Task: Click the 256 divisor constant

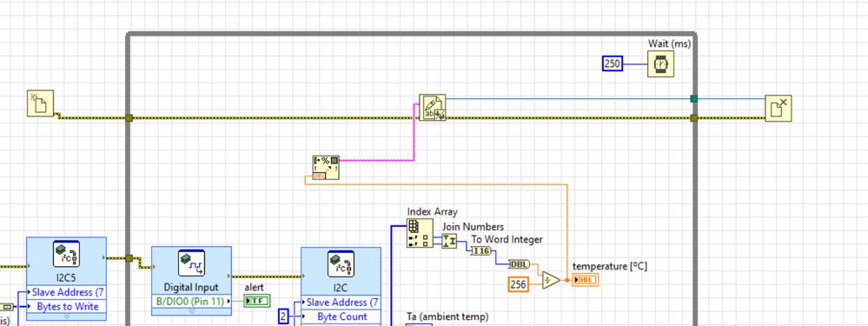Action: coord(519,285)
